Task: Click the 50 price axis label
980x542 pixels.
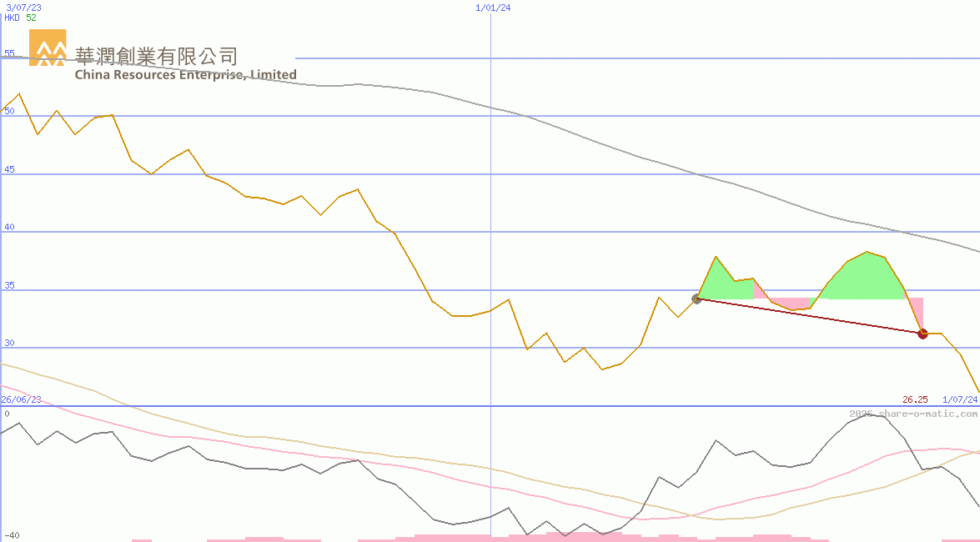Action: [x=9, y=111]
